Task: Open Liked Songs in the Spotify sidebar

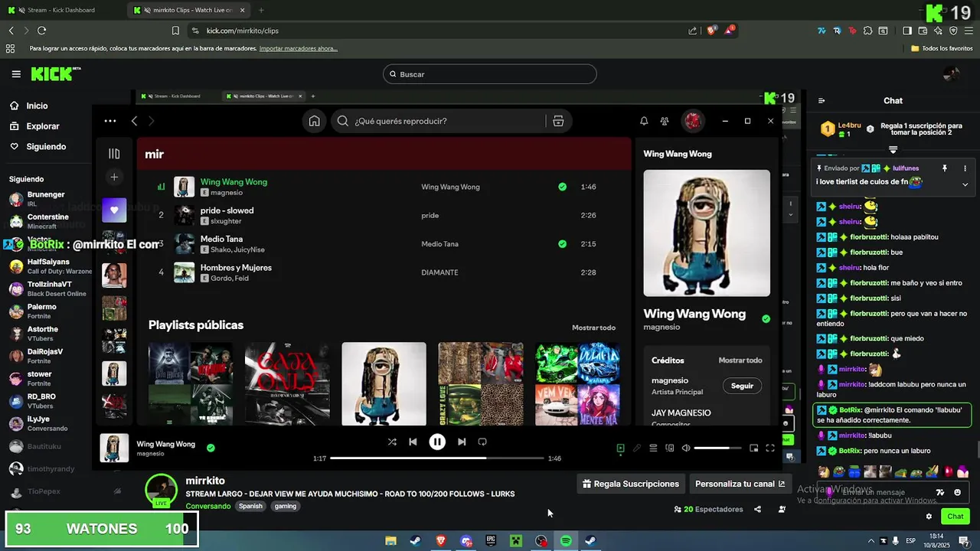Action: point(114,209)
